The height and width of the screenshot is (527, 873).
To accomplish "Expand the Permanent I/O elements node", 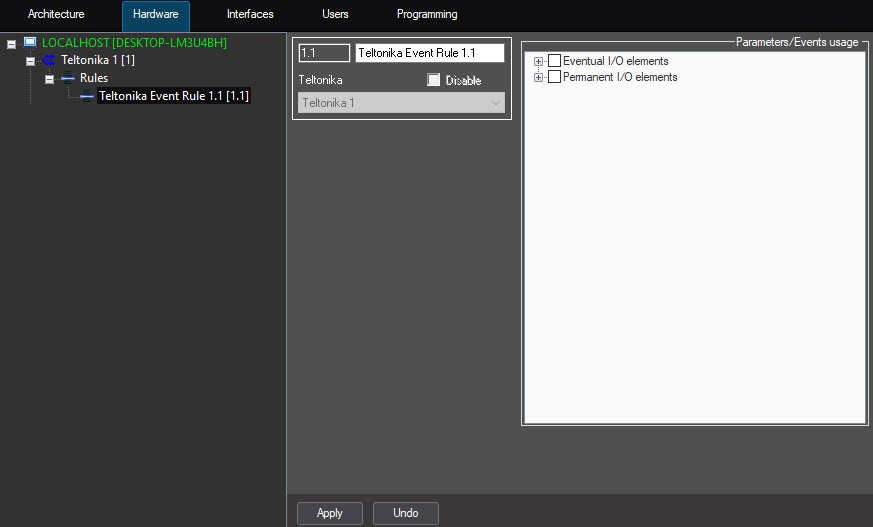I will pos(538,77).
